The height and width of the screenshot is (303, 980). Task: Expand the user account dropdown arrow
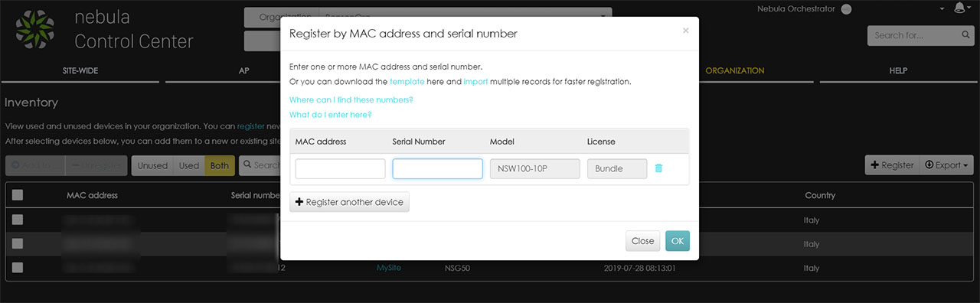(x=942, y=8)
